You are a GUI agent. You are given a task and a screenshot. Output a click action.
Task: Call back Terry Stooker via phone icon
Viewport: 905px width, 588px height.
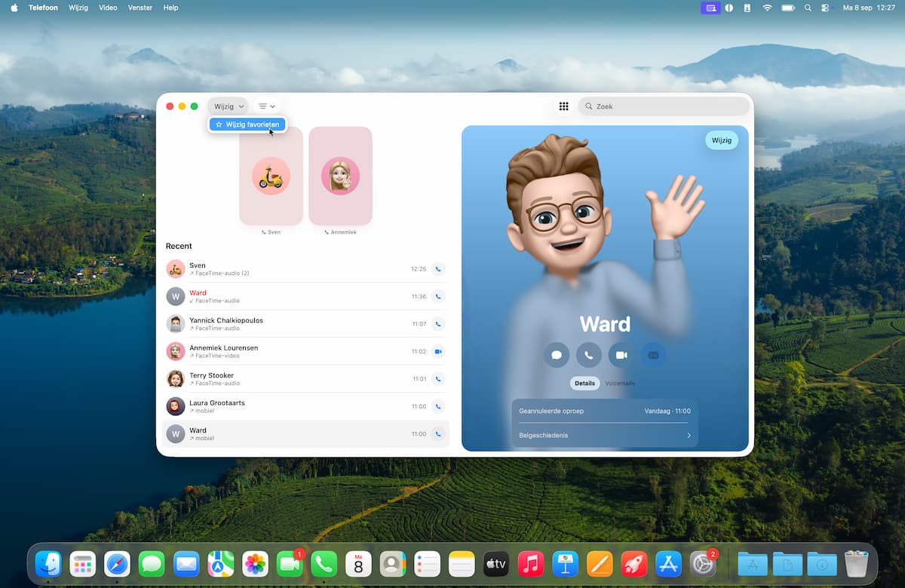coord(437,378)
